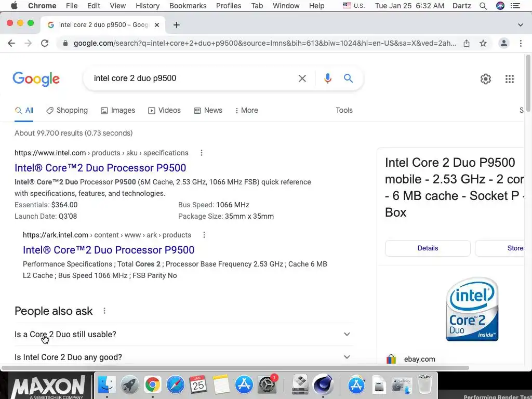Open the File menu
The width and height of the screenshot is (532, 399).
(x=72, y=6)
